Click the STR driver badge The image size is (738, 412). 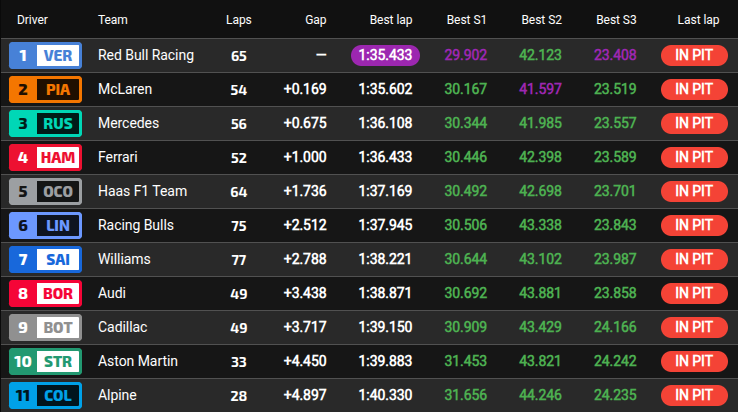click(x=44, y=362)
